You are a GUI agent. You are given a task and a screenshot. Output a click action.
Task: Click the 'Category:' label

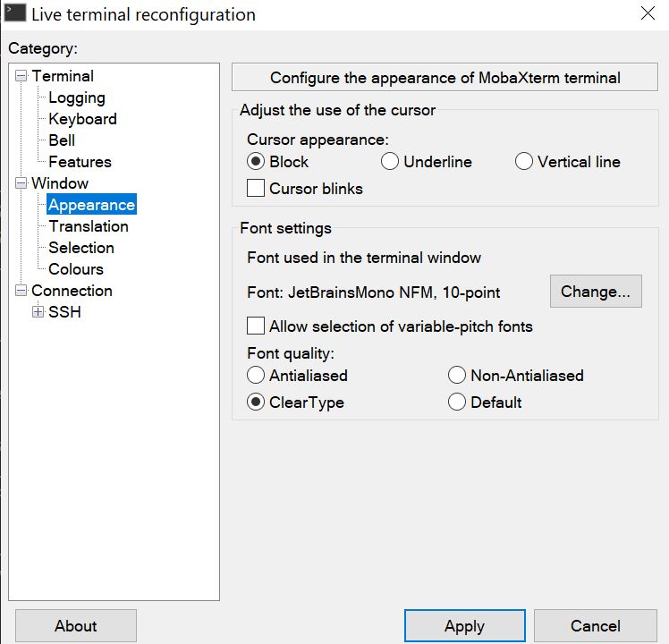pyautogui.click(x=43, y=48)
